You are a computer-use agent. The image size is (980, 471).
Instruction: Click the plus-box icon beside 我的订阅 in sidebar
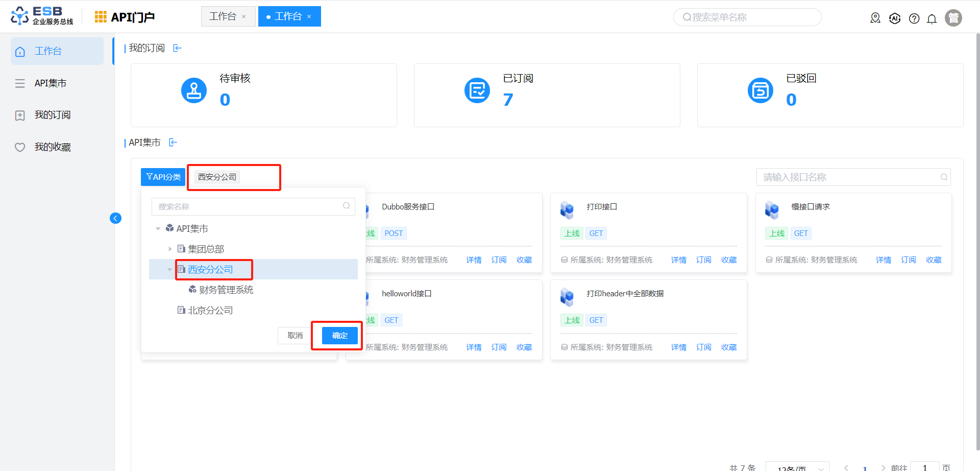click(20, 115)
